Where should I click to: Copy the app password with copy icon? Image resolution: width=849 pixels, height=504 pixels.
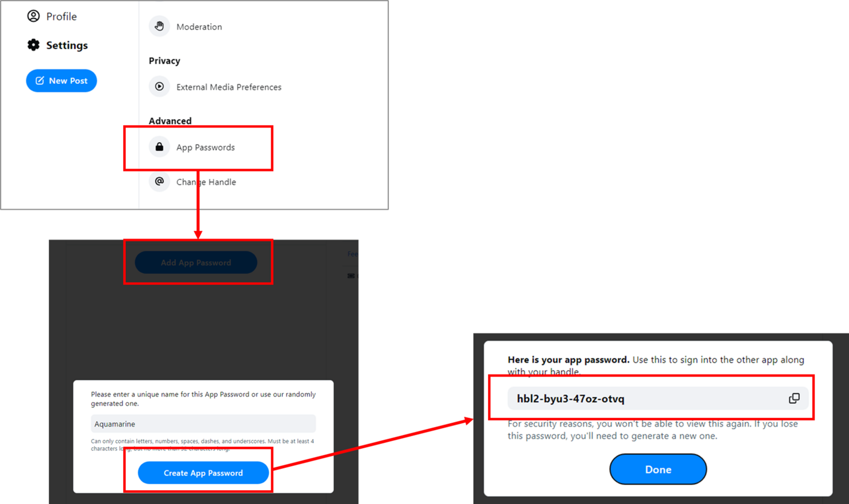[x=794, y=398]
